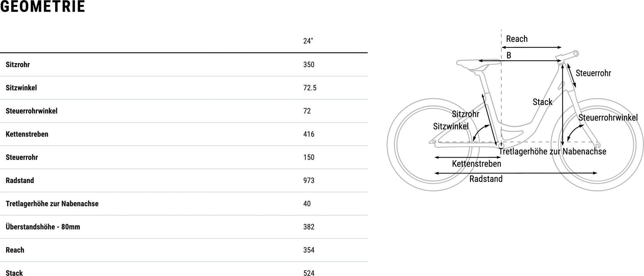Image resolution: width=644 pixels, height=276 pixels.
Task: Click the Steuerrohr value 150
Action: click(x=309, y=157)
